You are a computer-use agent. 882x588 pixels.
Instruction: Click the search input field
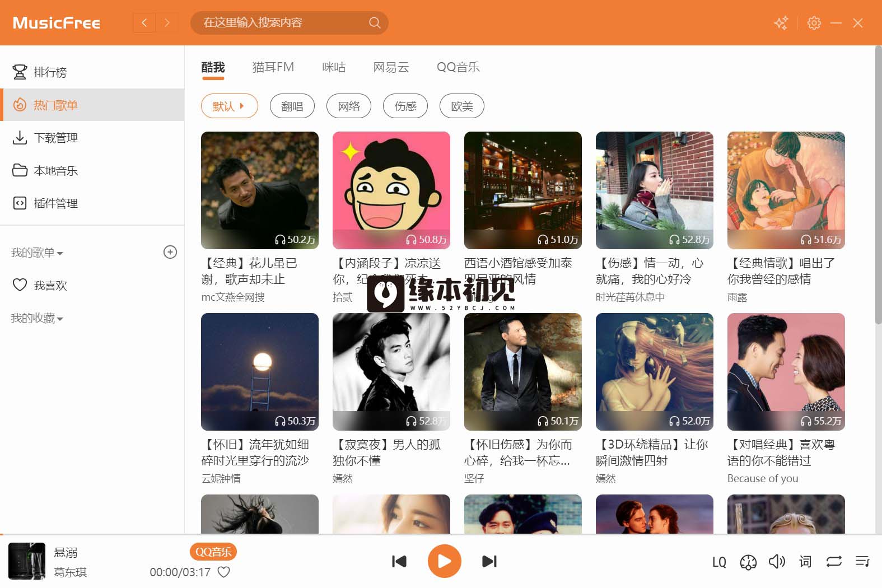pos(280,23)
